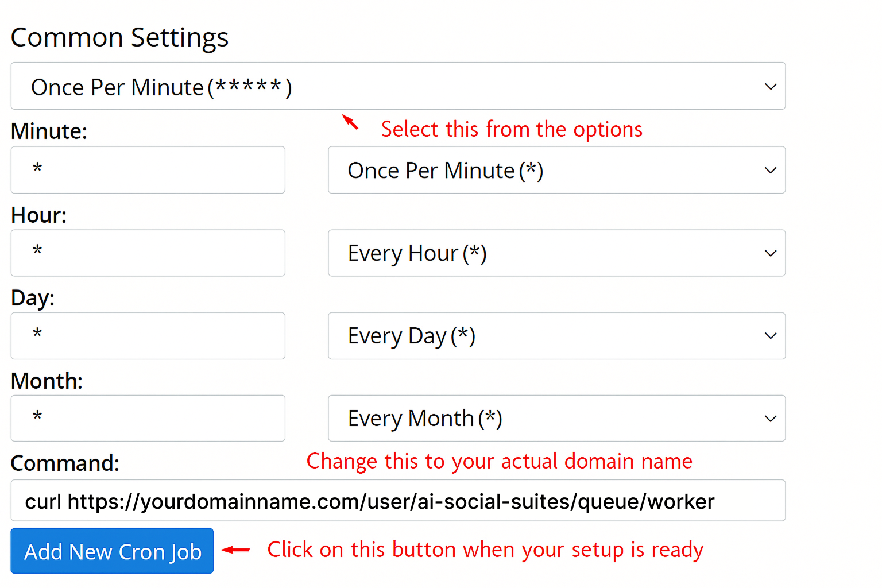Open the 'Every Day (*)' selector

556,336
